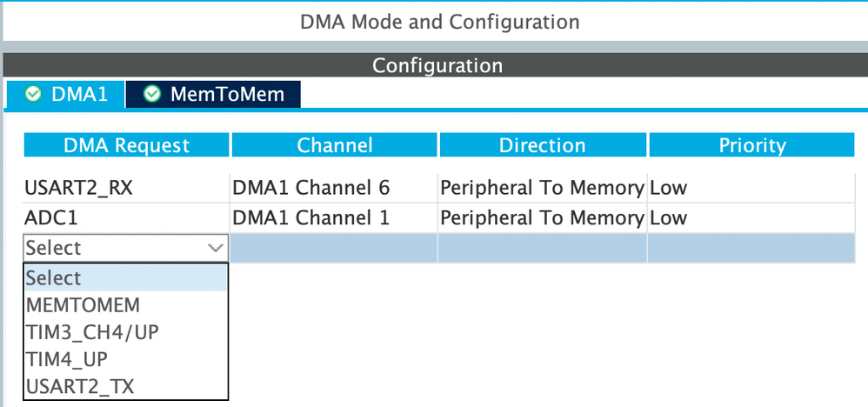Click the Channel column header
The image size is (868, 407).
point(335,145)
